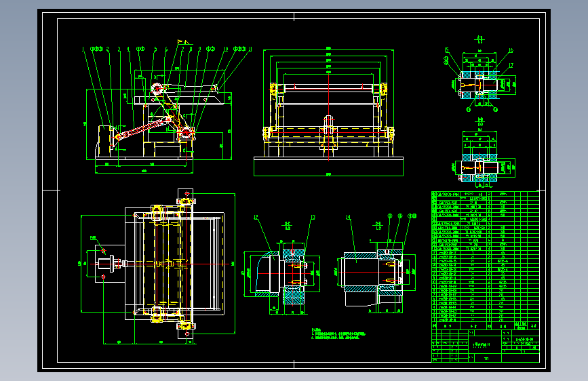Select the D-D section view label
588x381 pixels.
(x=378, y=226)
